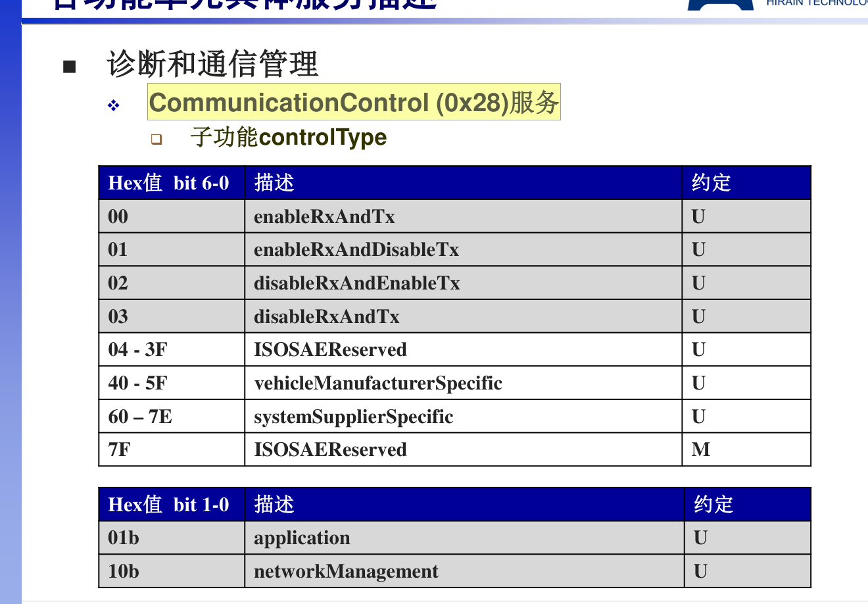868x604 pixels.
Task: Click "约定" header in the bit 6-0 table
Action: tap(746, 183)
